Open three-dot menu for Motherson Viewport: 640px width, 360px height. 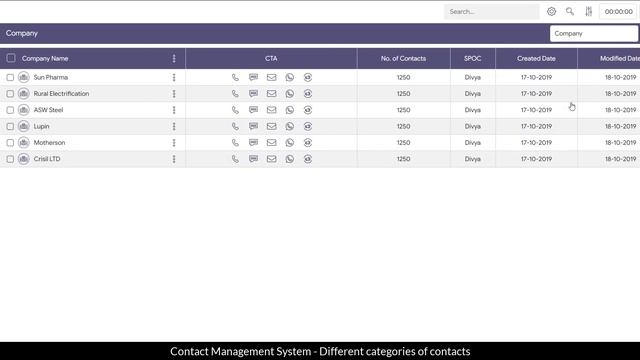(x=174, y=142)
